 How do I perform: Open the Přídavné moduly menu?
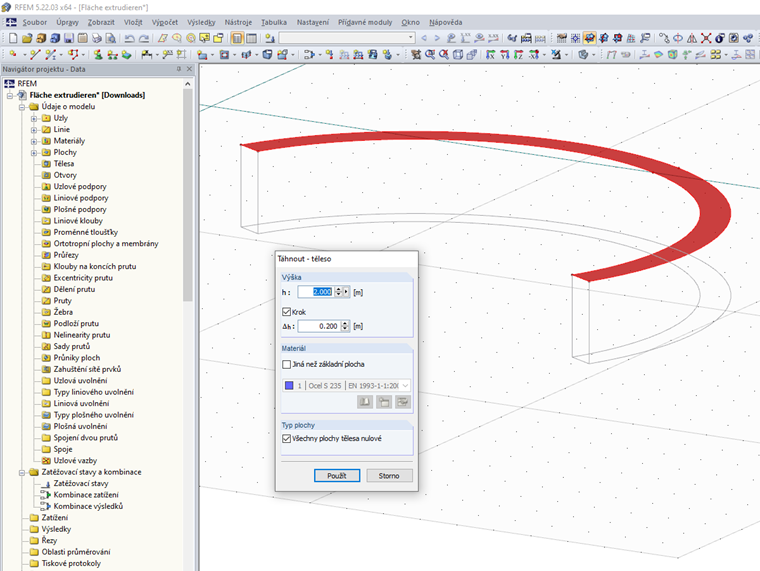[365, 22]
